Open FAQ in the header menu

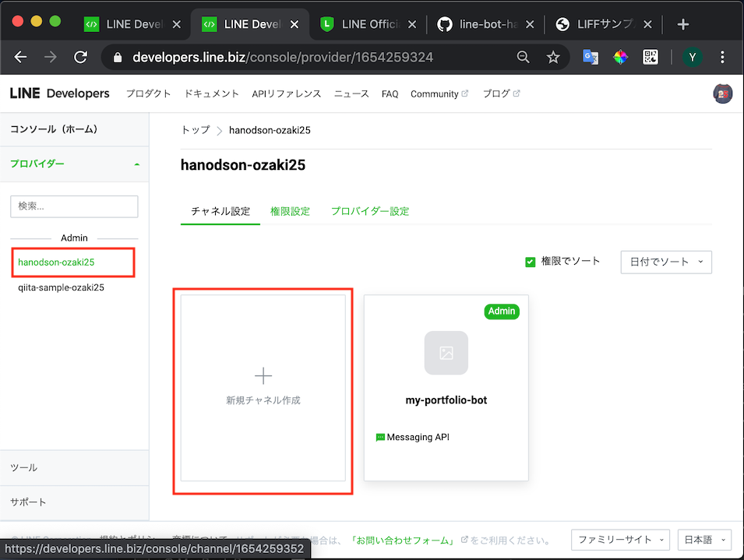click(390, 94)
